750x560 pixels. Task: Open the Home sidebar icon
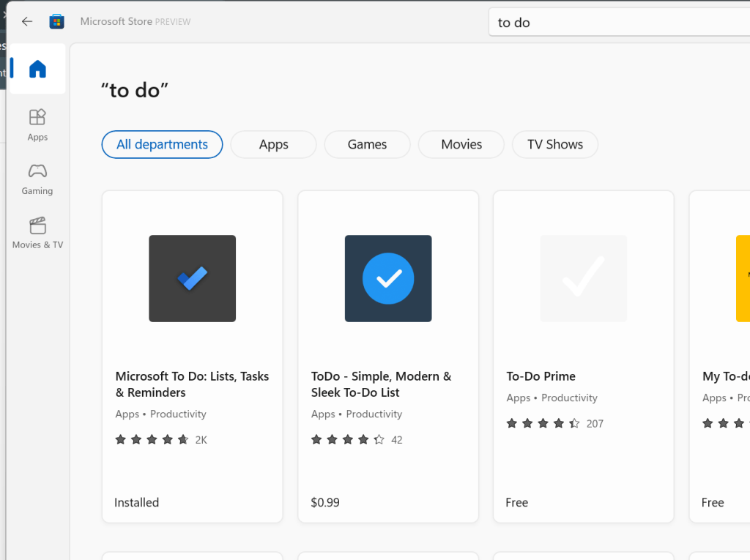pos(37,70)
